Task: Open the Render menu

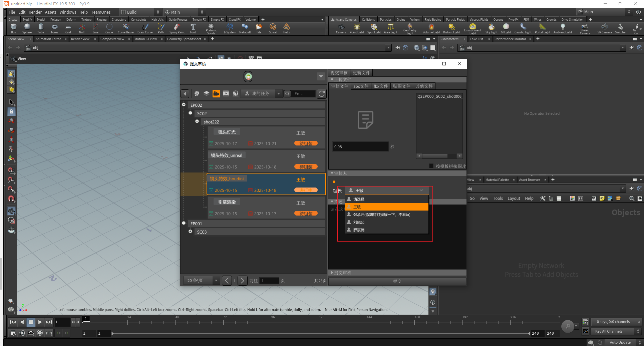Action: pyautogui.click(x=35, y=12)
